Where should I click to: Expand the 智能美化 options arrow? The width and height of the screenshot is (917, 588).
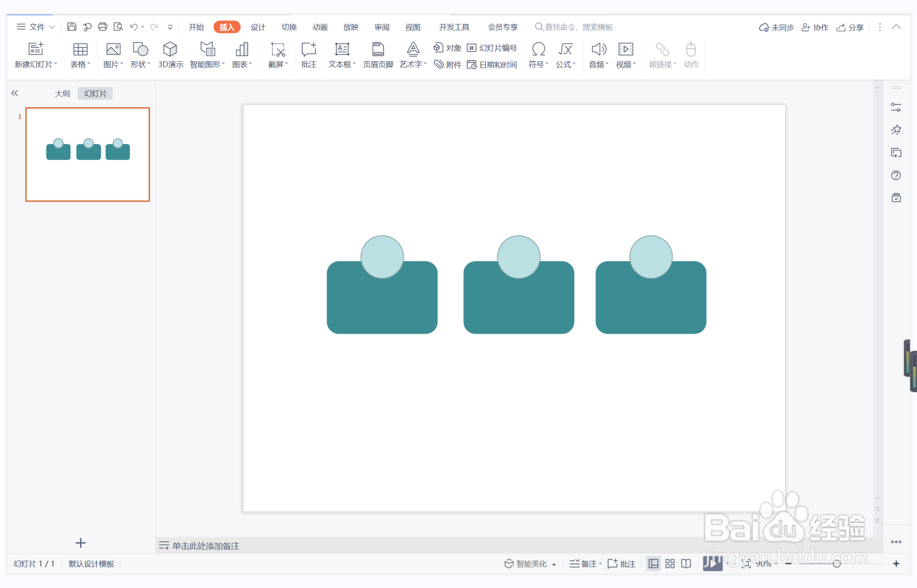(554, 564)
